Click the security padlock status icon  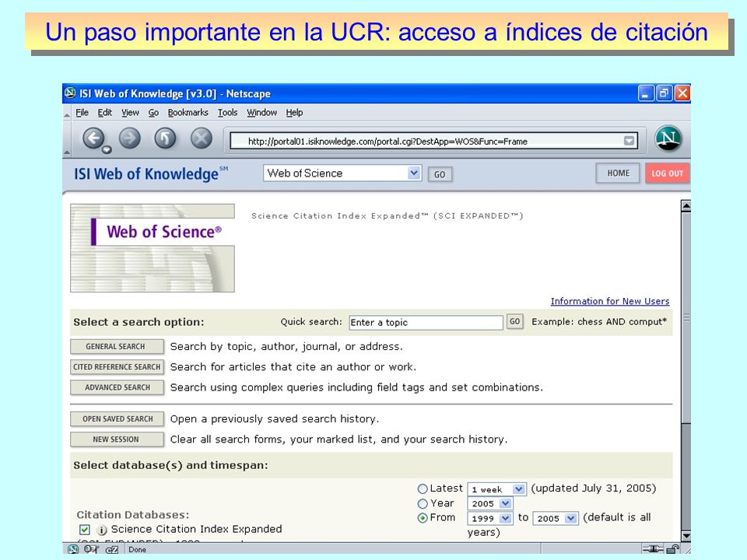click(672, 549)
